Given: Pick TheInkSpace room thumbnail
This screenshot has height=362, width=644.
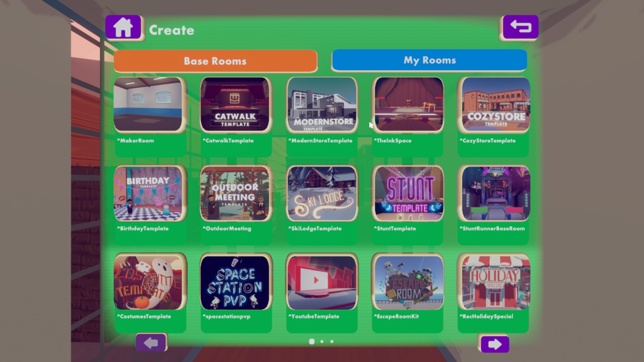Looking at the screenshot, I should pos(408,104).
